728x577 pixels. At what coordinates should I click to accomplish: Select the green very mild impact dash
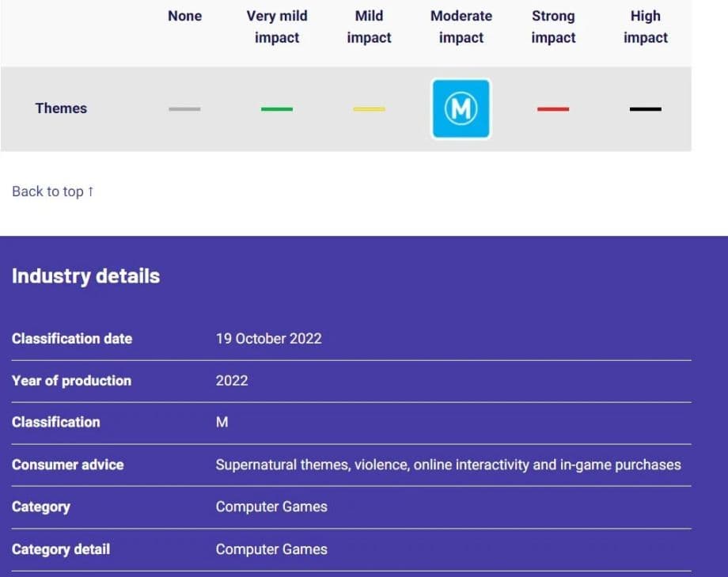coord(277,109)
